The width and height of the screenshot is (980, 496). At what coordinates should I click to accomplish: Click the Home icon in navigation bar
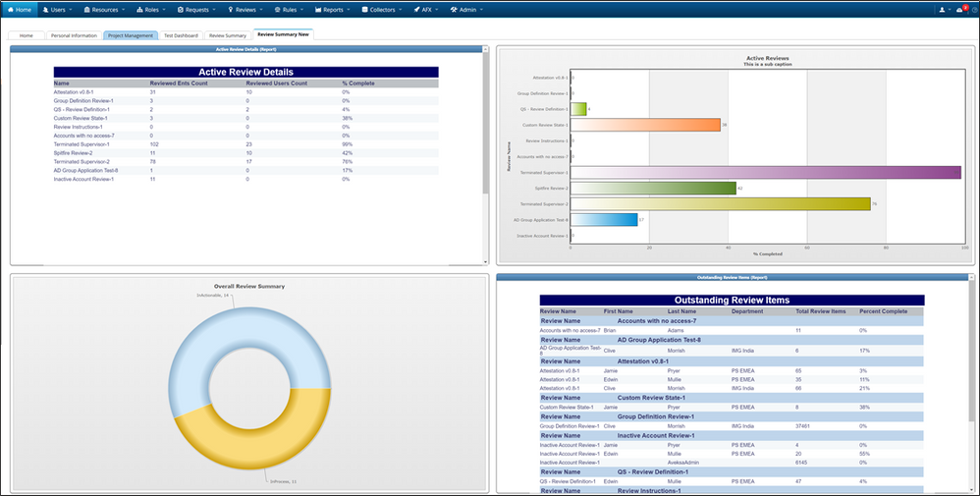coord(10,9)
